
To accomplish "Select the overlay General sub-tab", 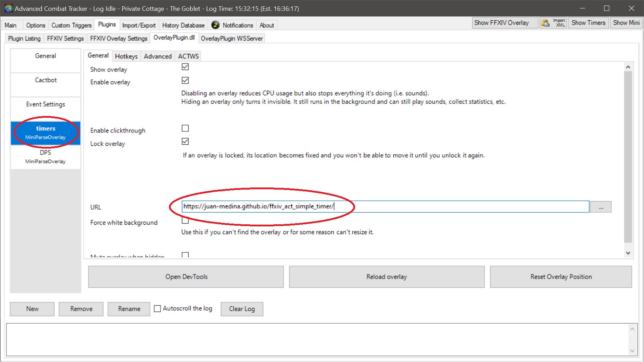I will [98, 55].
